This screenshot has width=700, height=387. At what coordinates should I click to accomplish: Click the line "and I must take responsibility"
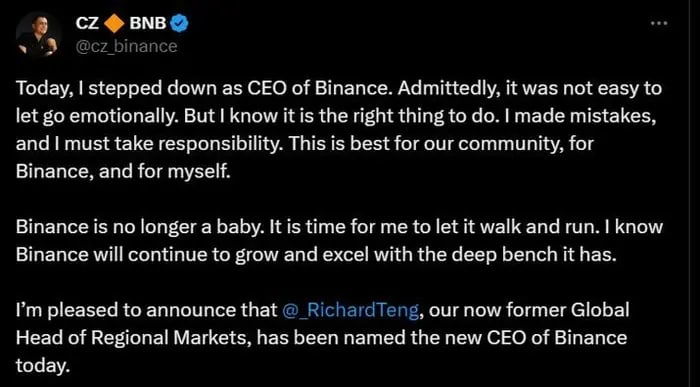[304, 144]
